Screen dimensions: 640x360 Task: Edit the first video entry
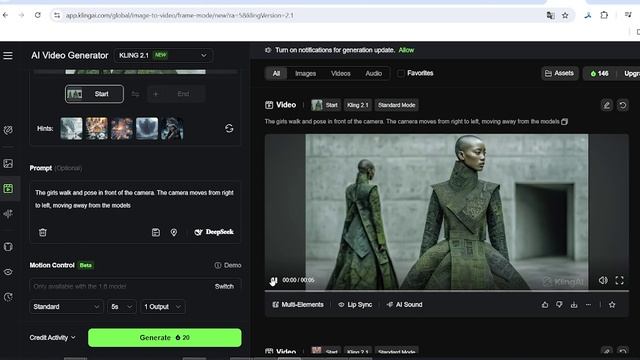[x=607, y=105]
